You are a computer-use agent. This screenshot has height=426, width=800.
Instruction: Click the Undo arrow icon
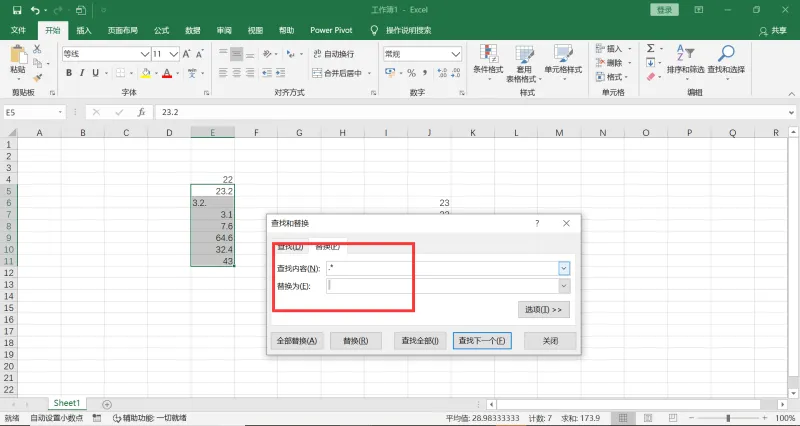pos(35,10)
